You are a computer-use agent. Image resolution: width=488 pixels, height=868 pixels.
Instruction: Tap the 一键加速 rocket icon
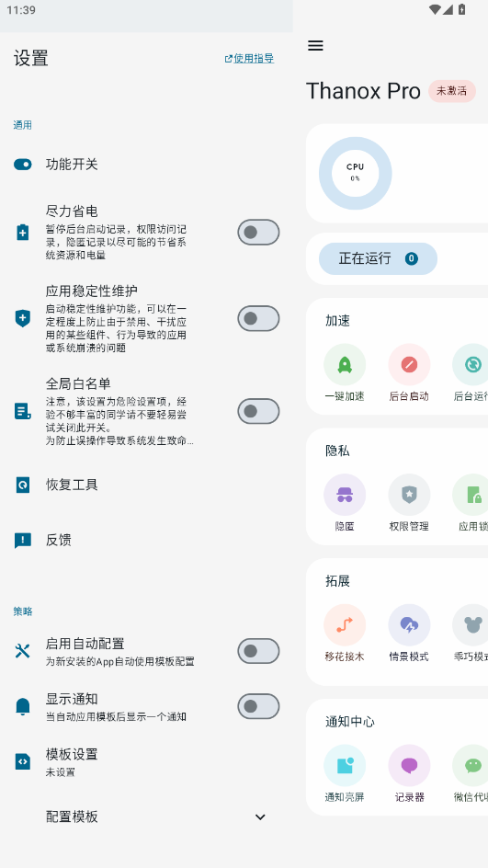click(345, 364)
